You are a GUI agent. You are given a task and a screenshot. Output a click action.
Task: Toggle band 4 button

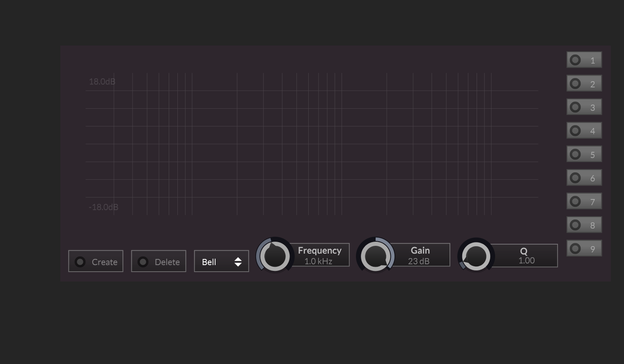(x=584, y=130)
